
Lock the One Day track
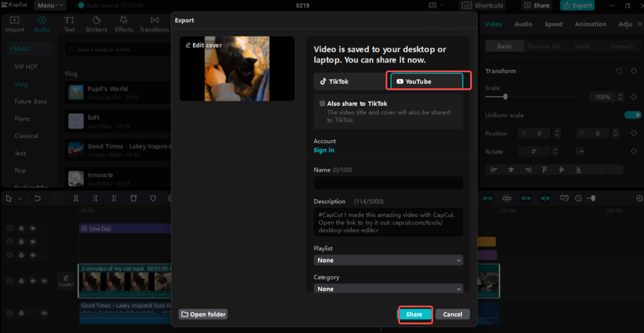pyautogui.click(x=21, y=229)
